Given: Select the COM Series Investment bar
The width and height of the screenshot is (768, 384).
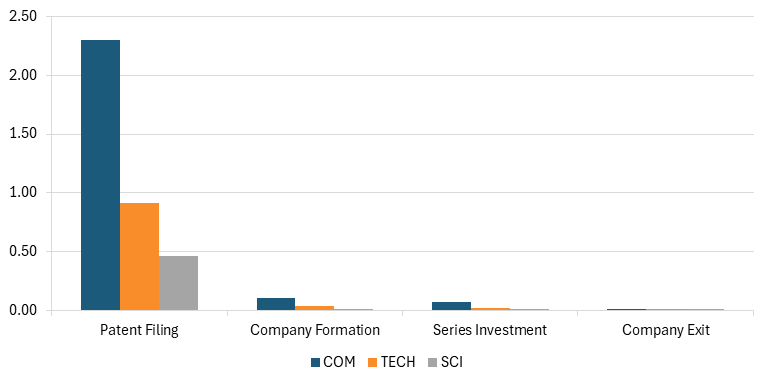Looking at the screenshot, I should point(451,306).
